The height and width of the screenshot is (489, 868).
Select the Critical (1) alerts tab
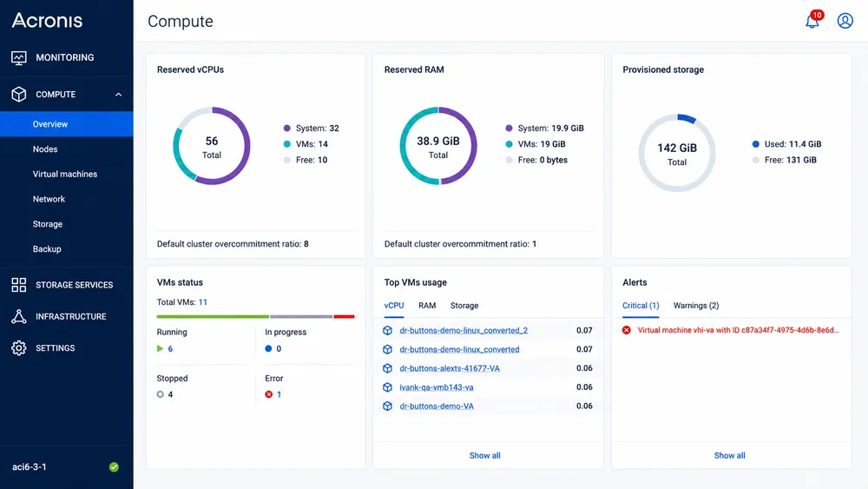tap(641, 306)
